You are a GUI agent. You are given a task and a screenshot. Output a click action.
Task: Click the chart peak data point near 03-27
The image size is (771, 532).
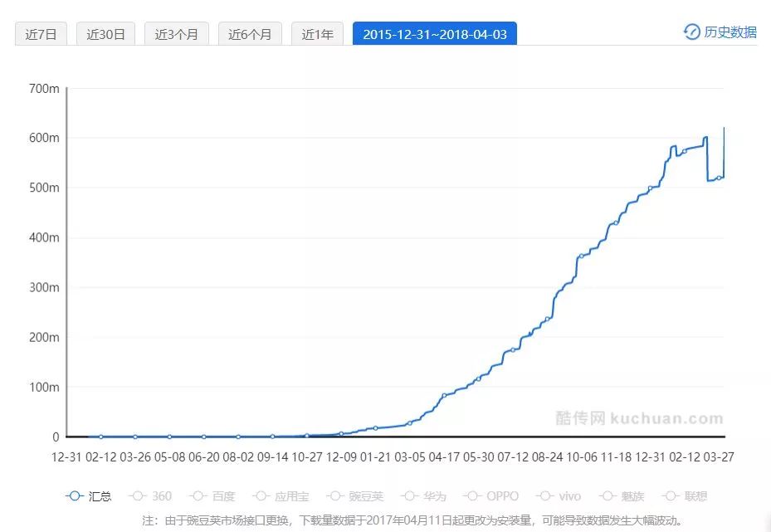(x=725, y=128)
